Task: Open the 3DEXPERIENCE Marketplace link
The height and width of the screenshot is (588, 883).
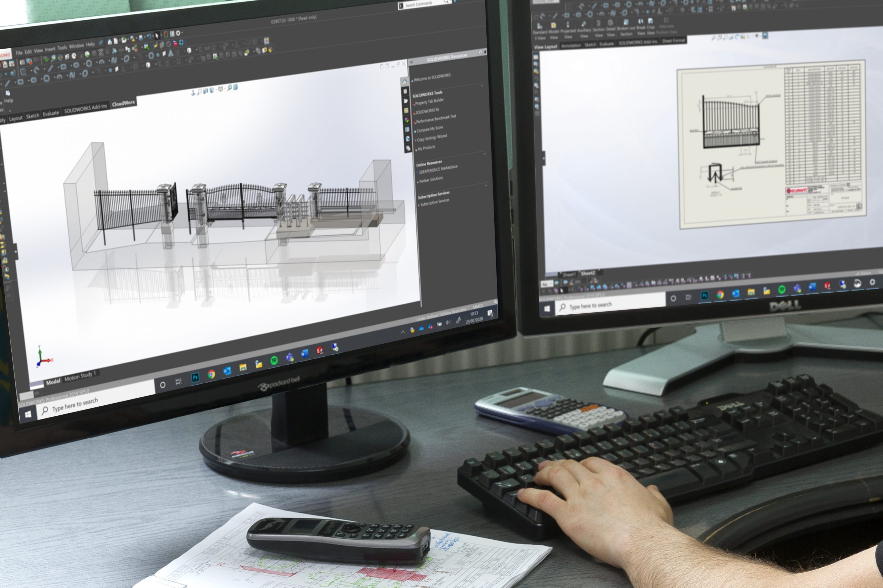Action: click(x=438, y=169)
